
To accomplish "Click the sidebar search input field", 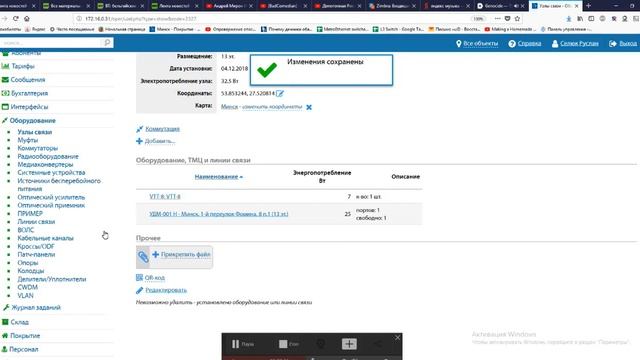I will tap(51, 42).
